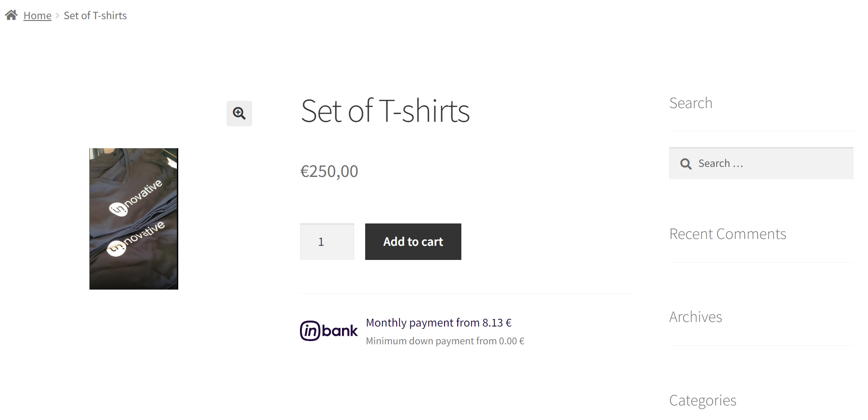This screenshot has width=868, height=420.
Task: Click the magnifier icon in the search box
Action: tap(686, 164)
